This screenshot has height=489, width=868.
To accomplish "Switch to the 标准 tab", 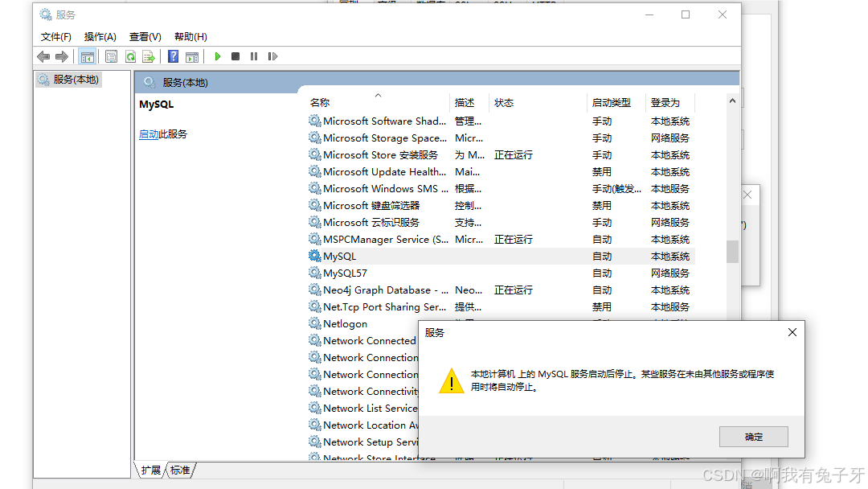I will pos(180,471).
